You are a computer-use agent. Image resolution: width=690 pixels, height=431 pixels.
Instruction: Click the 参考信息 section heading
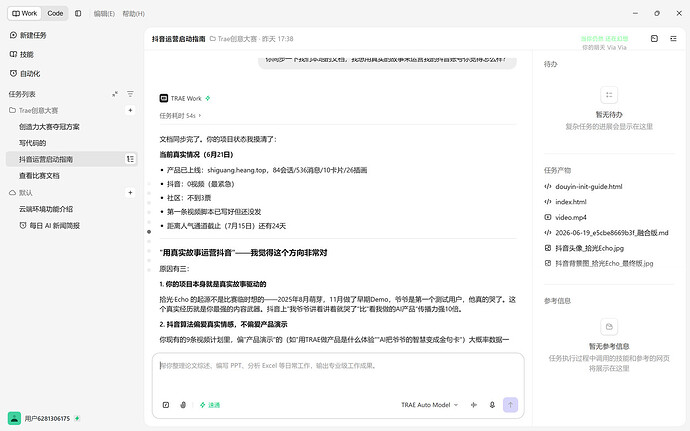[x=557, y=301]
